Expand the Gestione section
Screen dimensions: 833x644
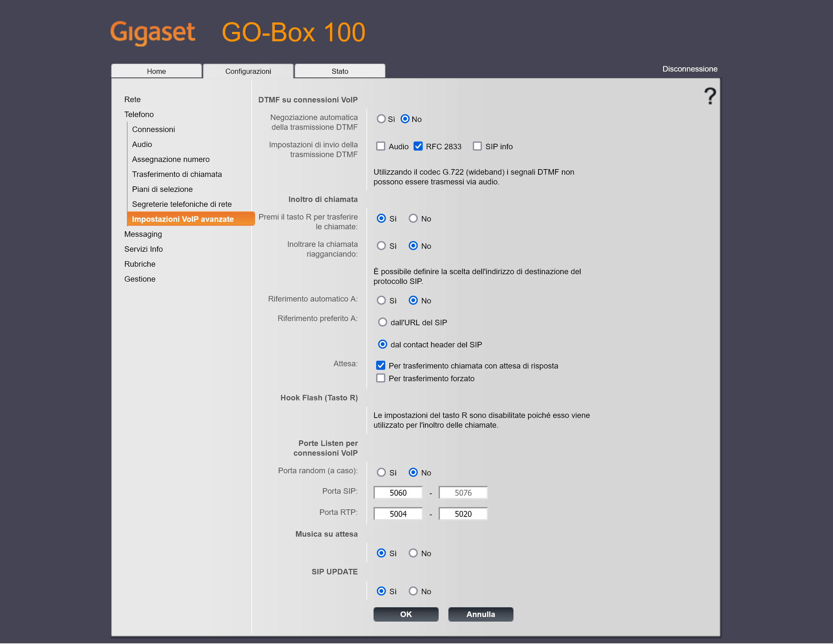[140, 279]
